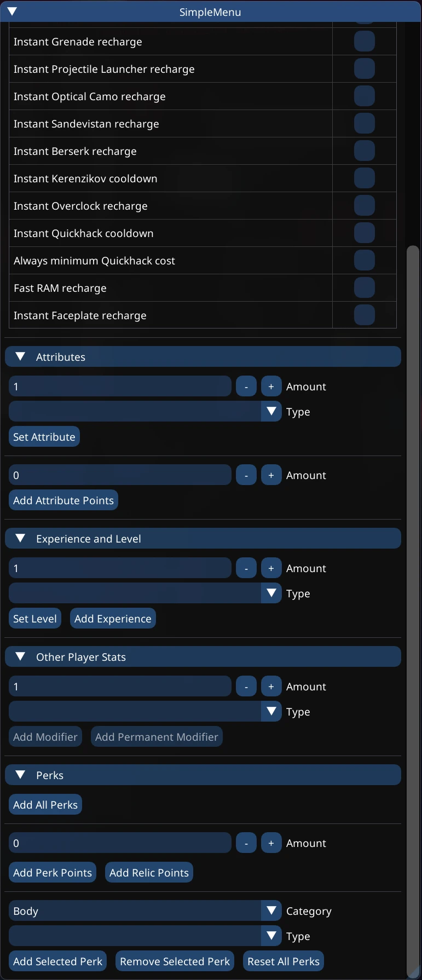Collapse SimpleMenu using the title bar arrow

coord(12,11)
